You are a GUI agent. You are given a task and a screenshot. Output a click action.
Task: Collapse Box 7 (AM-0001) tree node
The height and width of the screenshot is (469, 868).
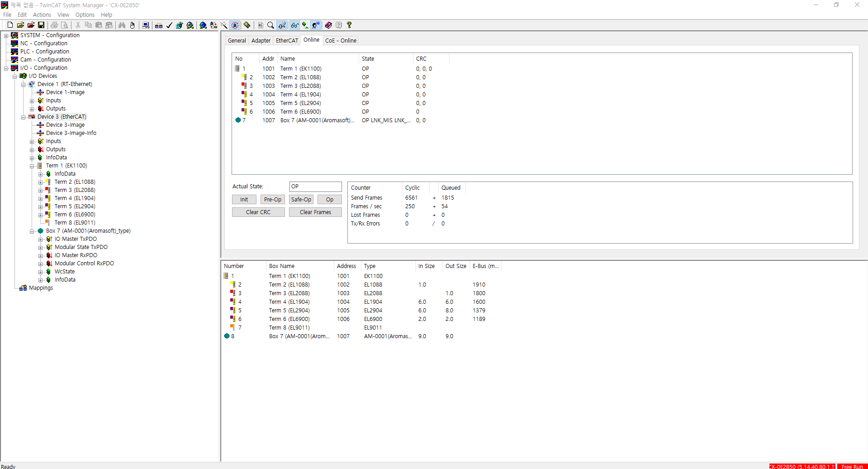point(32,231)
